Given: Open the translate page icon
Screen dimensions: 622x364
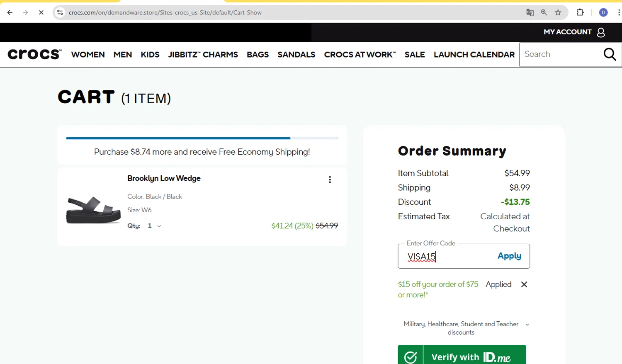Looking at the screenshot, I should click(530, 12).
